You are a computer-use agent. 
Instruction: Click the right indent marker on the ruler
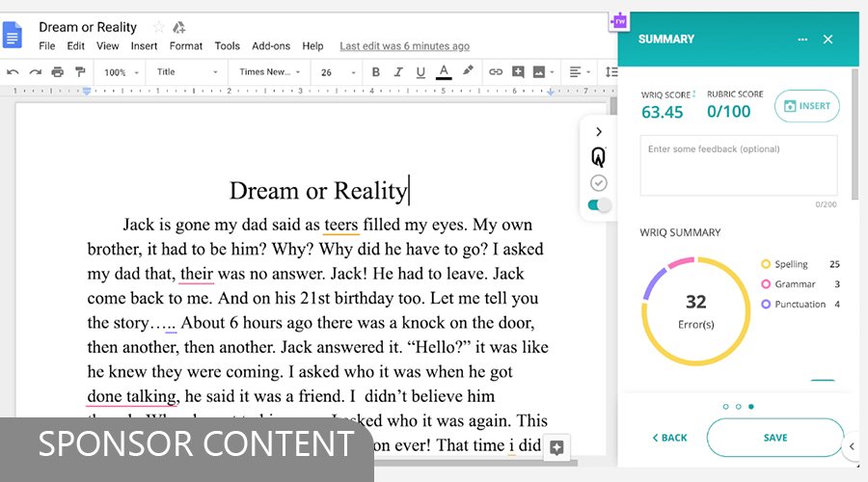pos(551,92)
